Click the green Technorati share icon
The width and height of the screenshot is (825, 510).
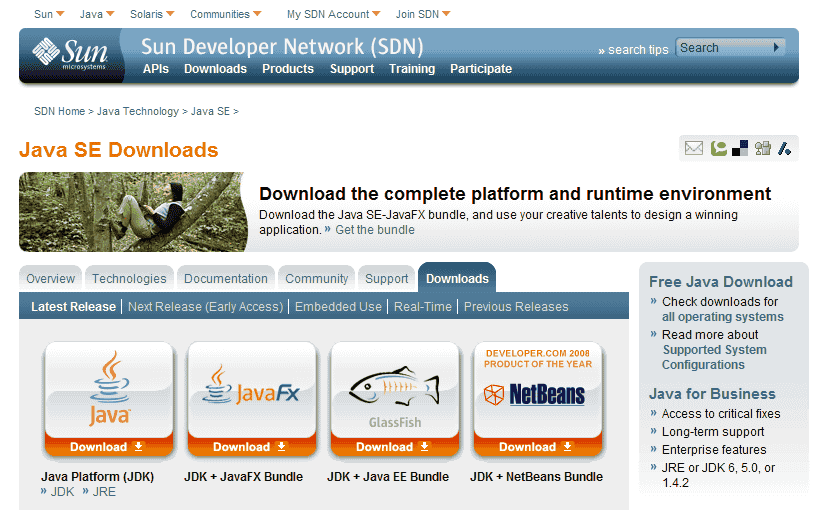718,148
